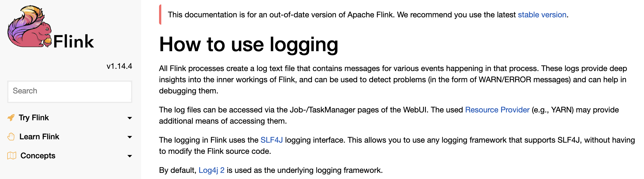
Task: Select the Try Flink menu entry
Action: click(33, 117)
